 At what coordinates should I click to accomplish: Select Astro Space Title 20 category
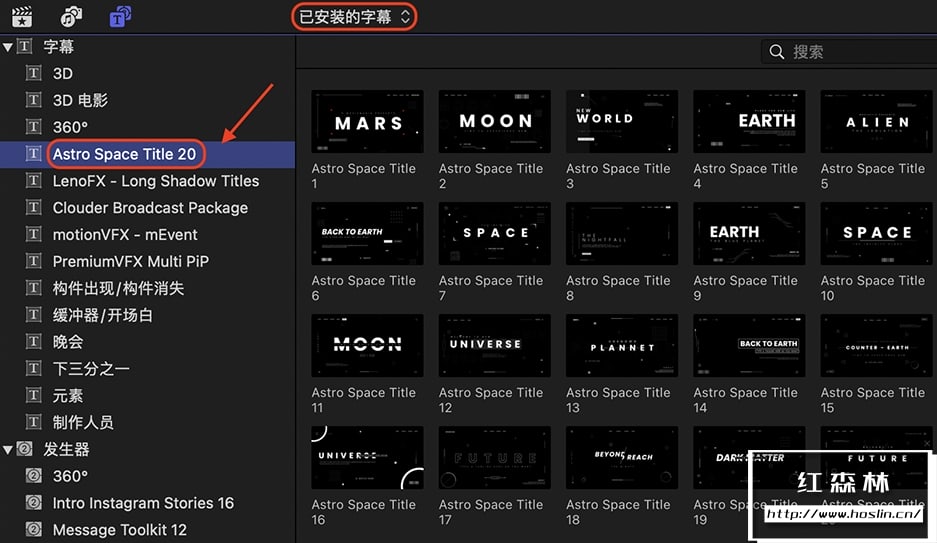tap(124, 154)
